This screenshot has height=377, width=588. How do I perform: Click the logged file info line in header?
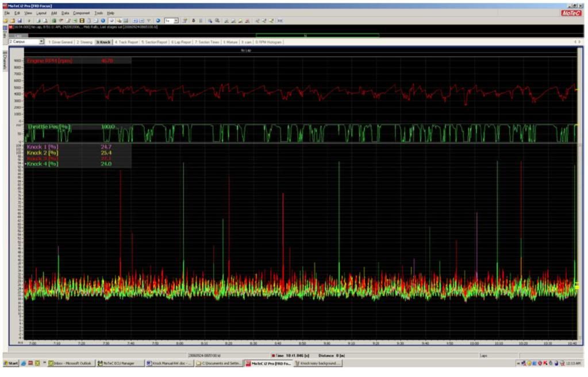pyautogui.click(x=83, y=27)
